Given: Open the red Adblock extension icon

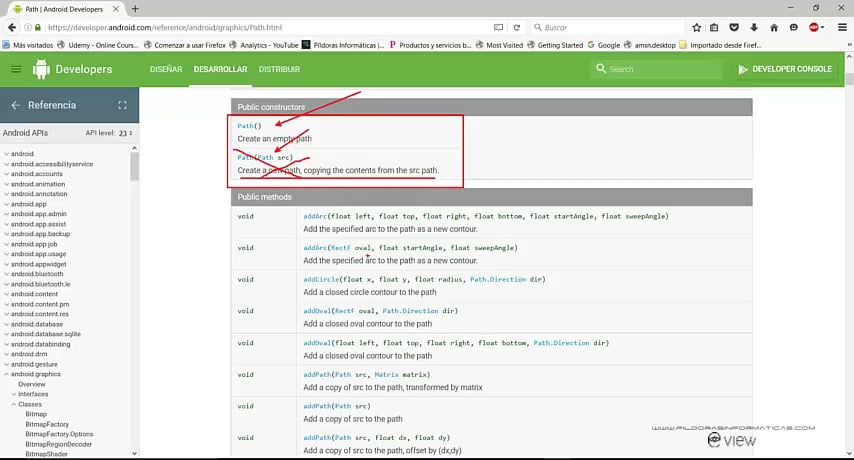Looking at the screenshot, I should 814,27.
